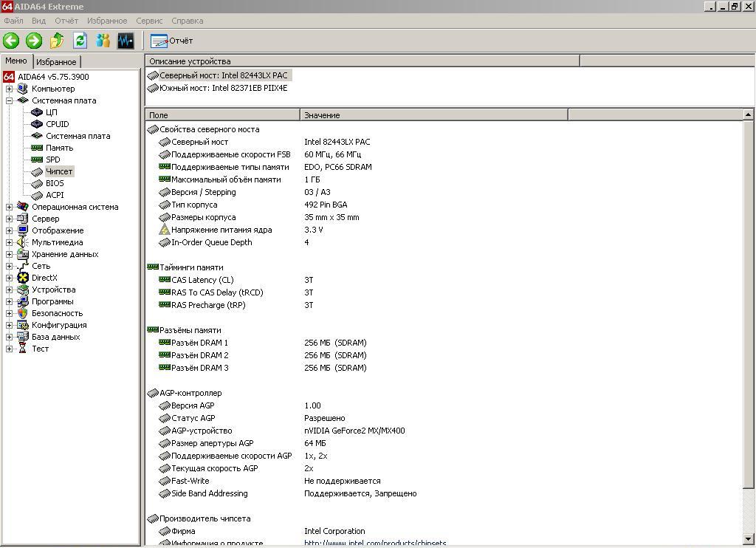Open the Сервис menu
This screenshot has width=756, height=548.
[149, 21]
